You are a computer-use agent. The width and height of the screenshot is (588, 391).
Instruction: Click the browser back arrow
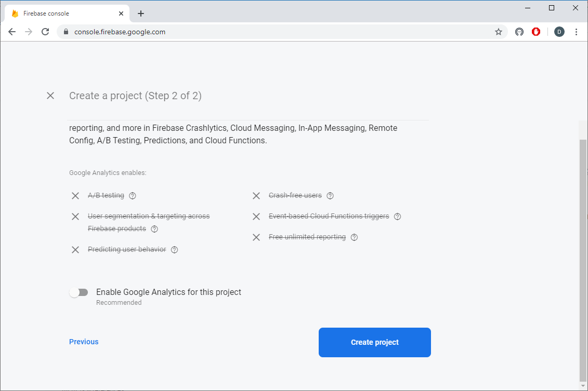12,32
